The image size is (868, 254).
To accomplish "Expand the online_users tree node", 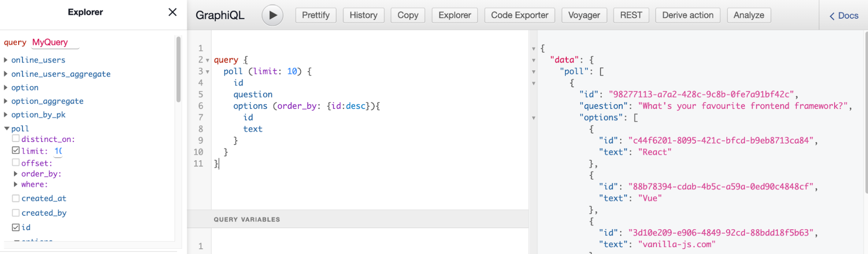I will [6, 60].
